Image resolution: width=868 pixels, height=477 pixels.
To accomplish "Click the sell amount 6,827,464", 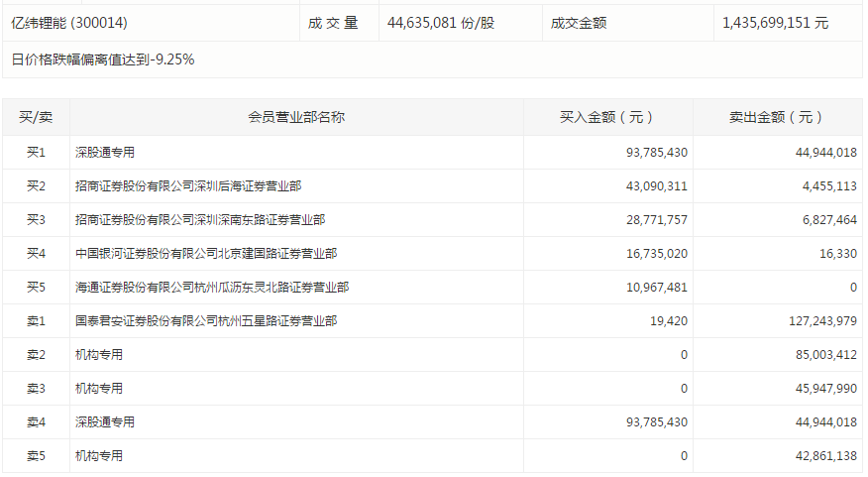I will [829, 220].
